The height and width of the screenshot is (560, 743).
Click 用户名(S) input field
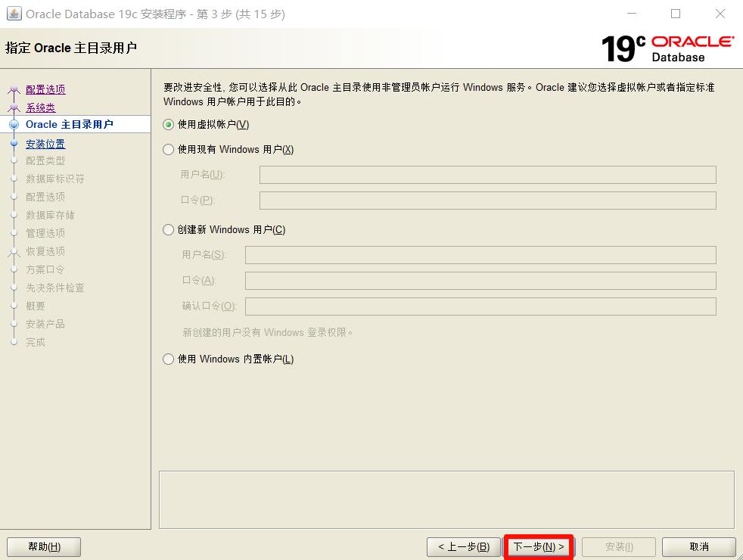click(480, 255)
